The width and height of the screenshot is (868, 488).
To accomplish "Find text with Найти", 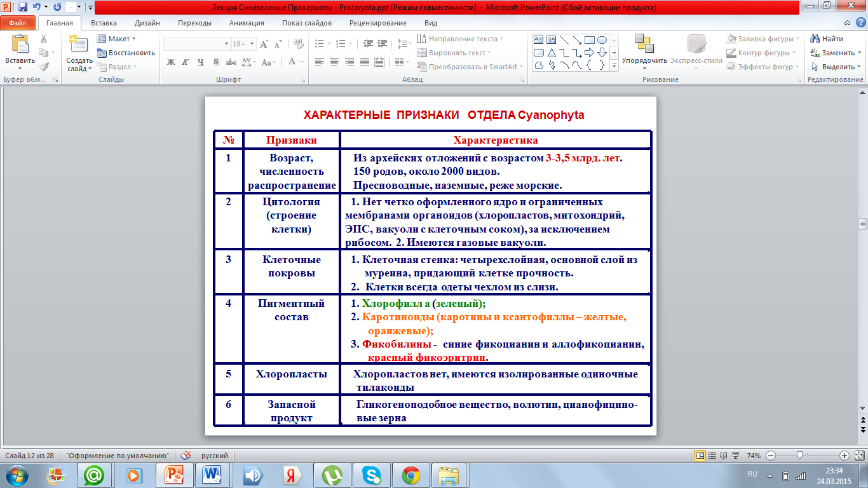I will 827,39.
